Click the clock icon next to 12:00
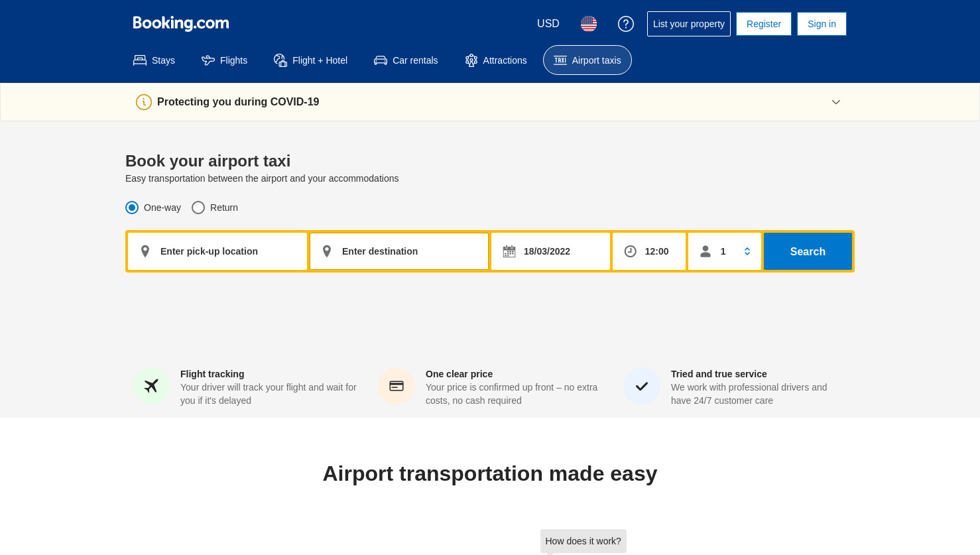The height and width of the screenshot is (555, 980). click(631, 251)
